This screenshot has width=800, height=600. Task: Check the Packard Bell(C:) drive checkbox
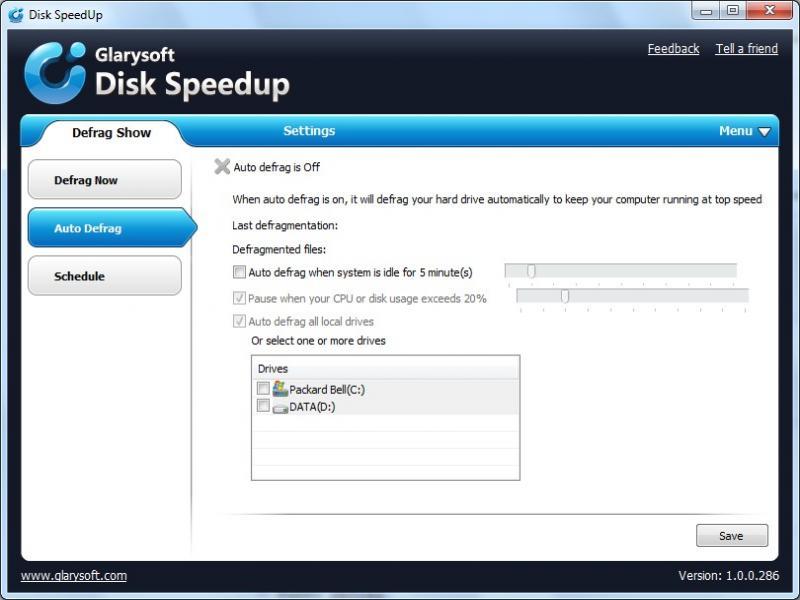[x=263, y=388]
